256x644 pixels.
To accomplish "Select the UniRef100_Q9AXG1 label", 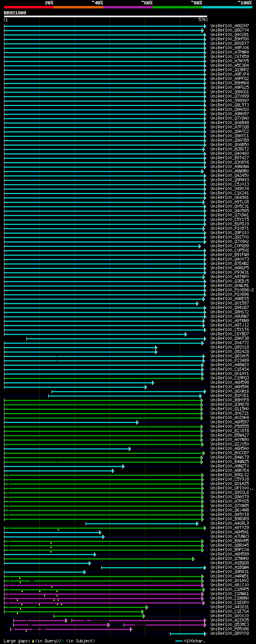I will [x=230, y=92].
